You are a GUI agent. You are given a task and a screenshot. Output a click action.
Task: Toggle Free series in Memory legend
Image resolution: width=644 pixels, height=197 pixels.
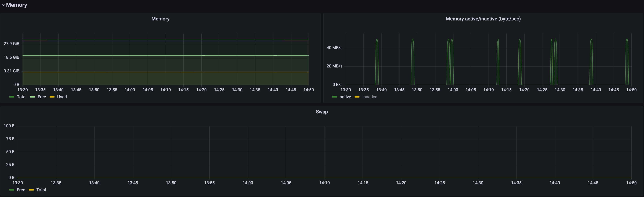point(42,97)
